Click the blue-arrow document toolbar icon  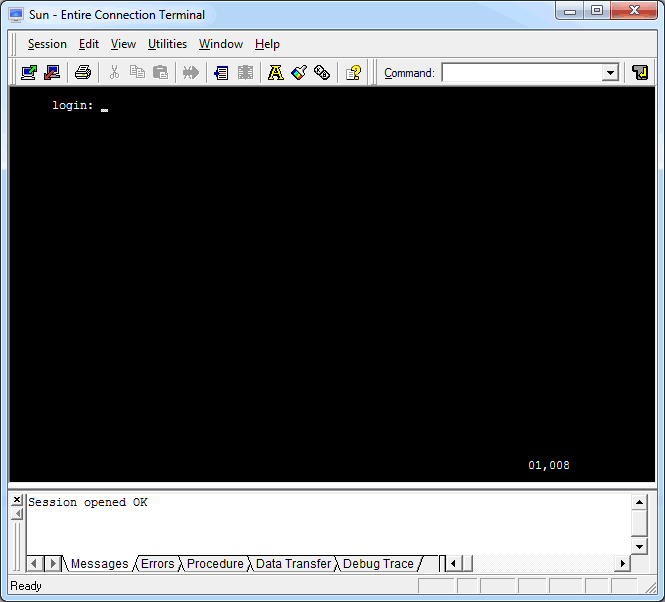221,73
